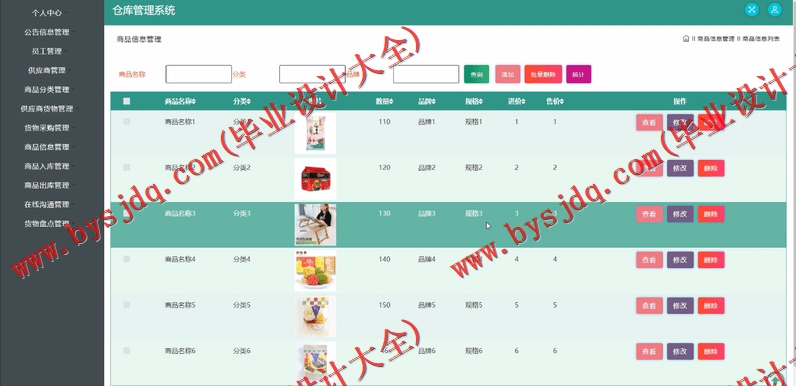Click the purple 统计 statistics button
The width and height of the screenshot is (796, 386).
(x=579, y=74)
